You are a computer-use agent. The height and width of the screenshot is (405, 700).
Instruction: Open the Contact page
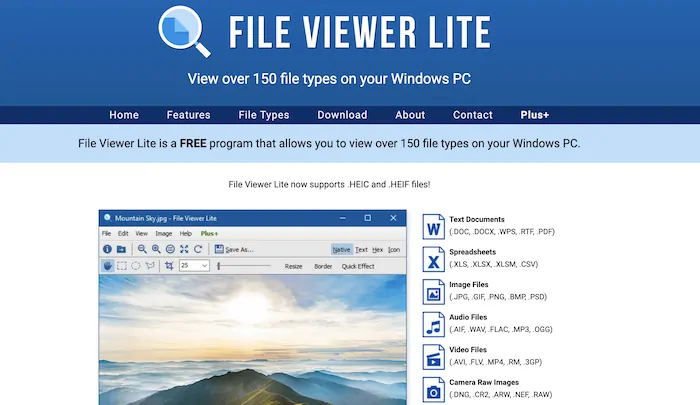point(473,115)
